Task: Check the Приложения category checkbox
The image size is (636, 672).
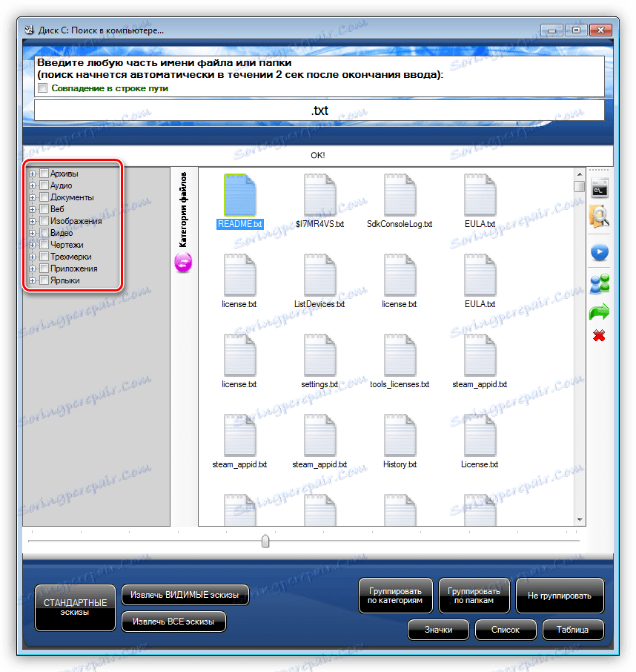Action: 44,269
